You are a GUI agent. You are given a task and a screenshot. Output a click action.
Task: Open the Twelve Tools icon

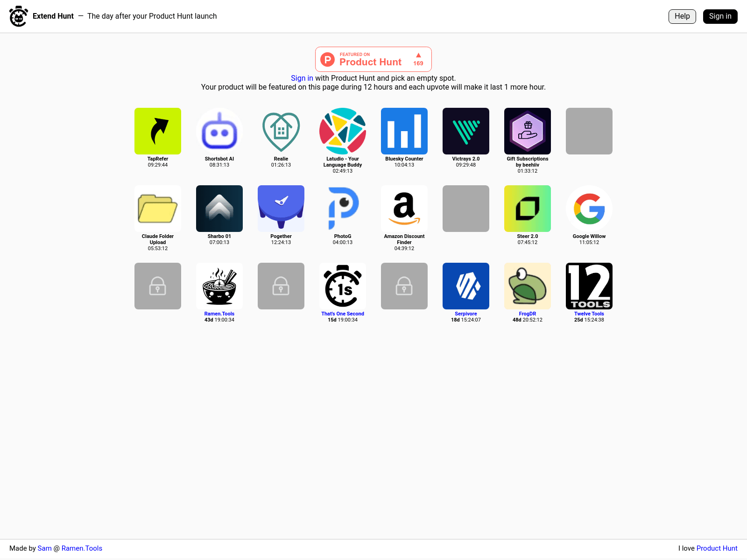[589, 286]
